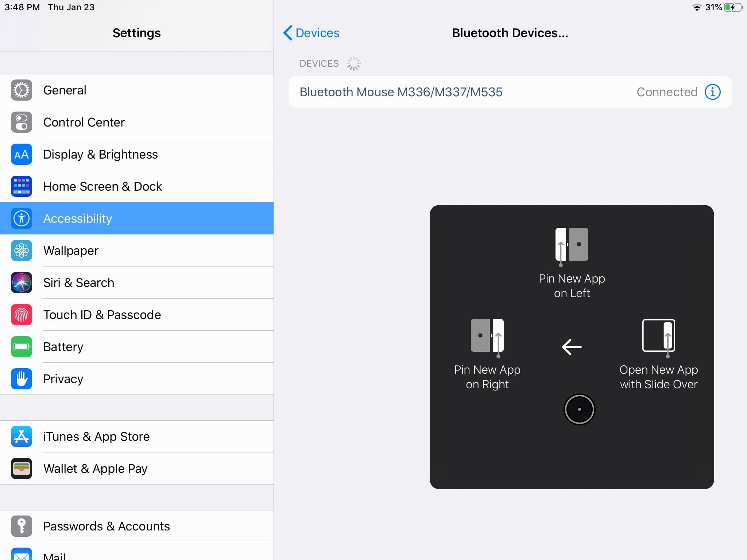
Task: Open Mail settings
Action: (x=137, y=554)
